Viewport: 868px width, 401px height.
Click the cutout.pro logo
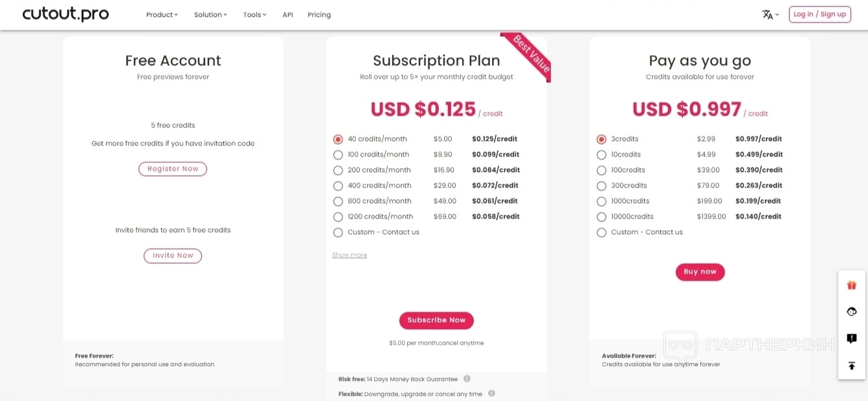[x=65, y=14]
